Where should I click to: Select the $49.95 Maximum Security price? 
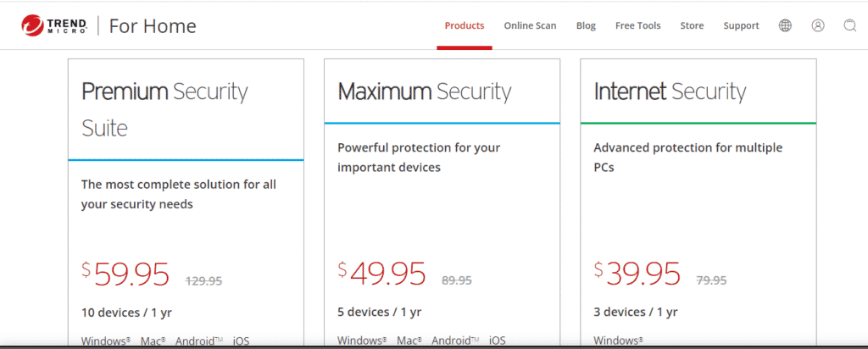click(x=381, y=274)
